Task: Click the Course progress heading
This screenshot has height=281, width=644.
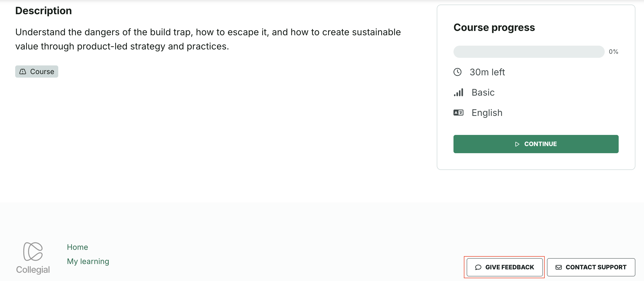Action: [x=494, y=27]
